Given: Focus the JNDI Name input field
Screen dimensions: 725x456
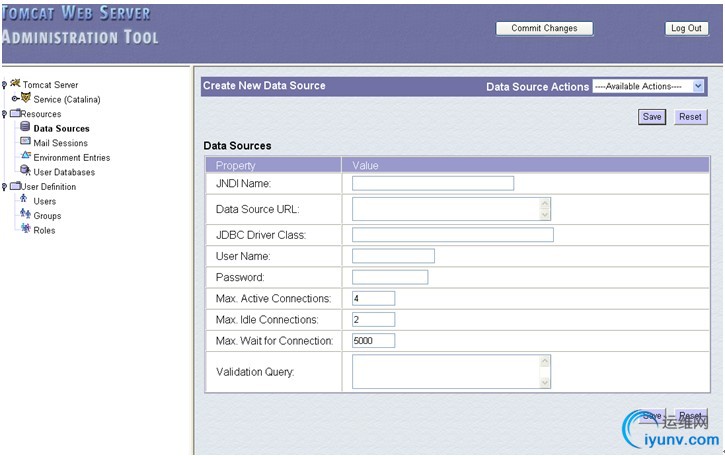Looking at the screenshot, I should coord(433,183).
